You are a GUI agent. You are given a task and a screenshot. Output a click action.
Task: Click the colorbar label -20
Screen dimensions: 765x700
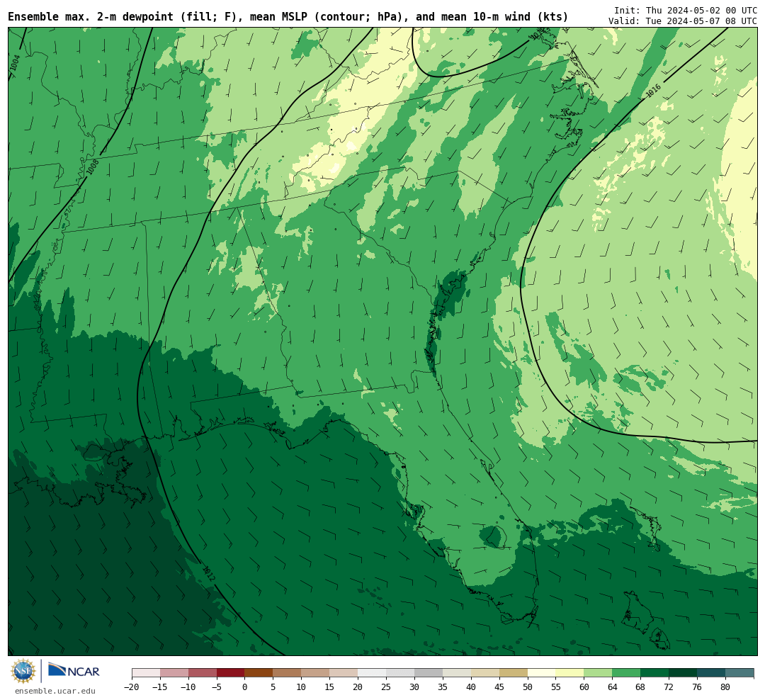(x=131, y=687)
